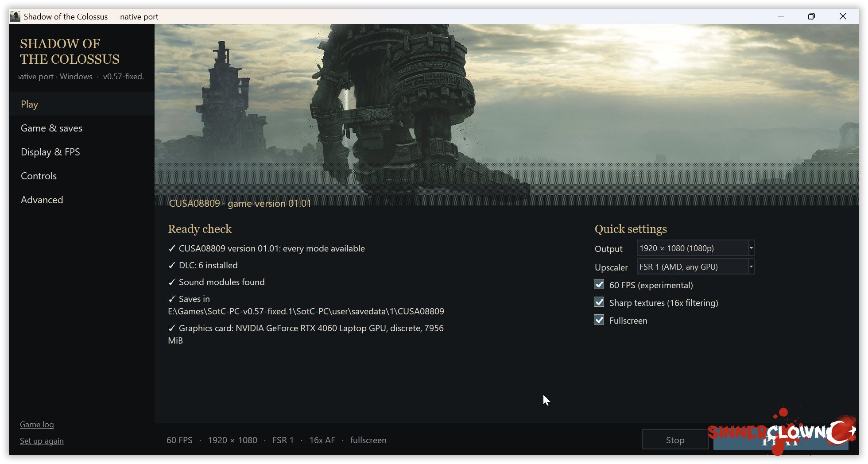Screen dimensions: 868x464
Task: Open the Play section in sidebar
Action: click(x=81, y=104)
